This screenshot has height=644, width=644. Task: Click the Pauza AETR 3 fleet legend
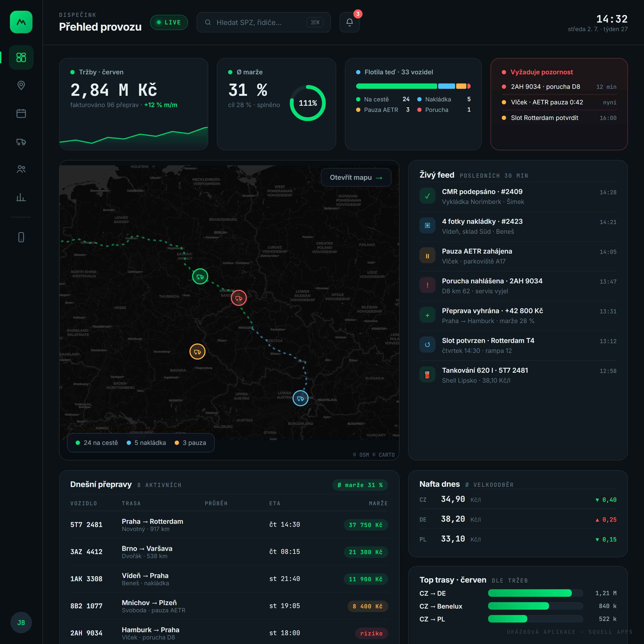pyautogui.click(x=383, y=110)
